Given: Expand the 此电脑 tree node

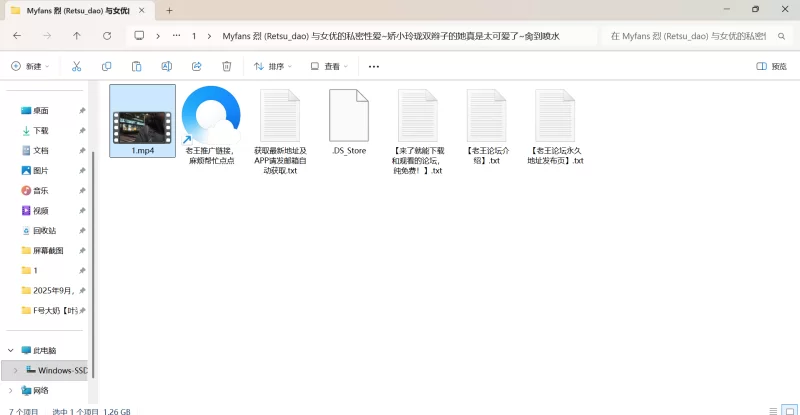Looking at the screenshot, I should [10, 351].
